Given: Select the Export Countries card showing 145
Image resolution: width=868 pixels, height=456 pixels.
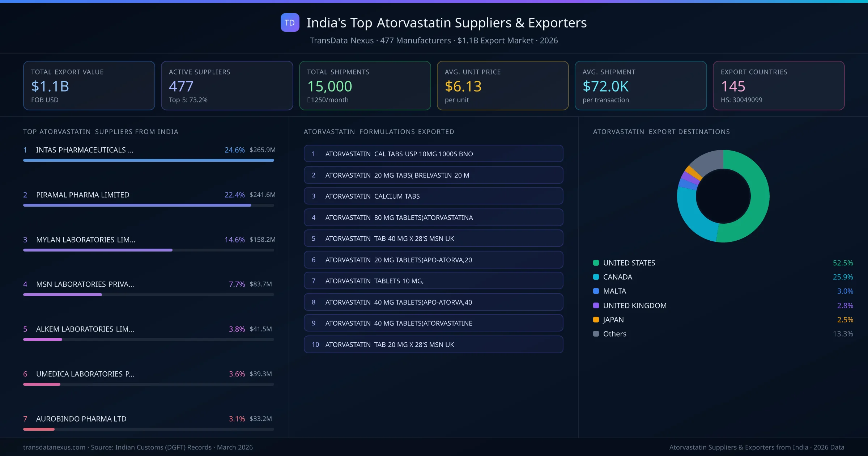Looking at the screenshot, I should pos(779,85).
